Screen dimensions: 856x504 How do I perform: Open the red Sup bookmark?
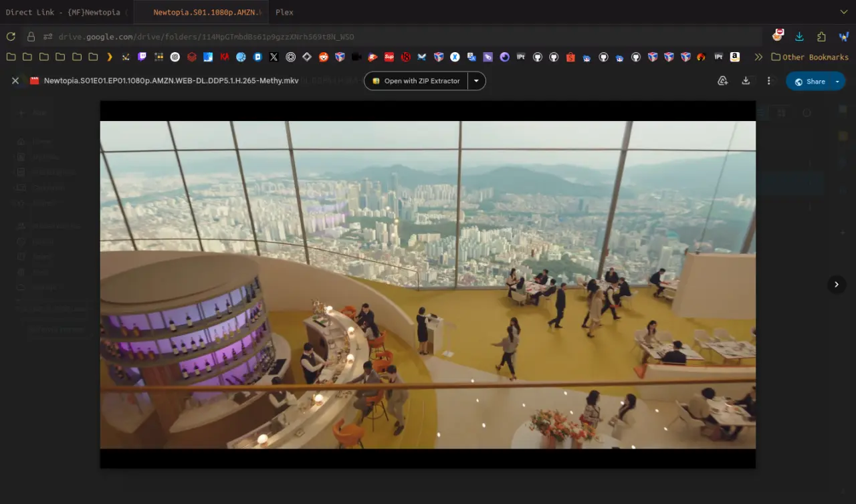pyautogui.click(x=389, y=57)
